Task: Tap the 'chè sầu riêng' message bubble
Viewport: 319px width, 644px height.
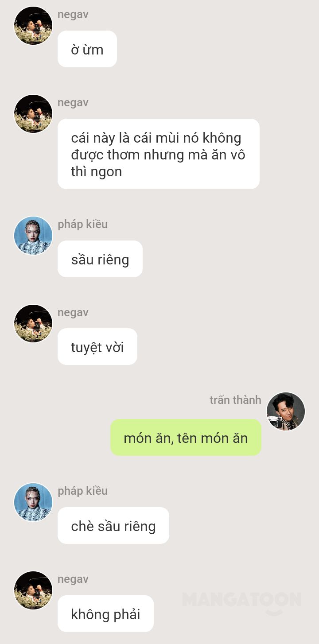Action: point(113,526)
